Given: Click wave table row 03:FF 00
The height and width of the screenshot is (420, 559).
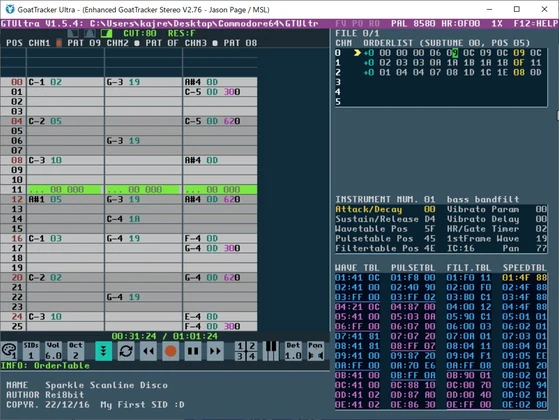Looking at the screenshot, I should (x=357, y=297).
